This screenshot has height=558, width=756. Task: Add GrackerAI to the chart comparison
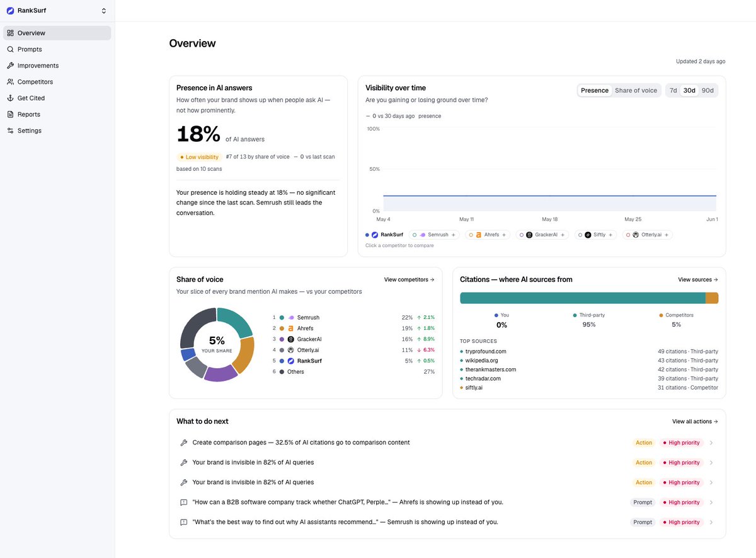coord(542,235)
